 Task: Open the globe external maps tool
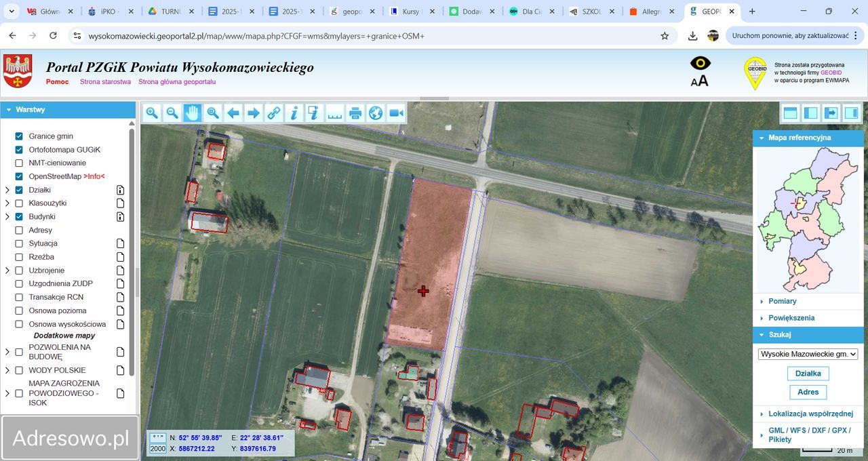coord(376,113)
